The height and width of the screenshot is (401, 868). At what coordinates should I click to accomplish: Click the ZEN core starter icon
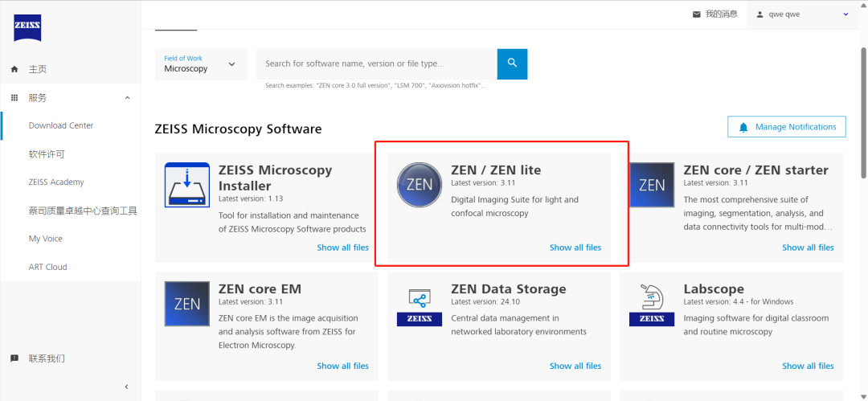652,185
